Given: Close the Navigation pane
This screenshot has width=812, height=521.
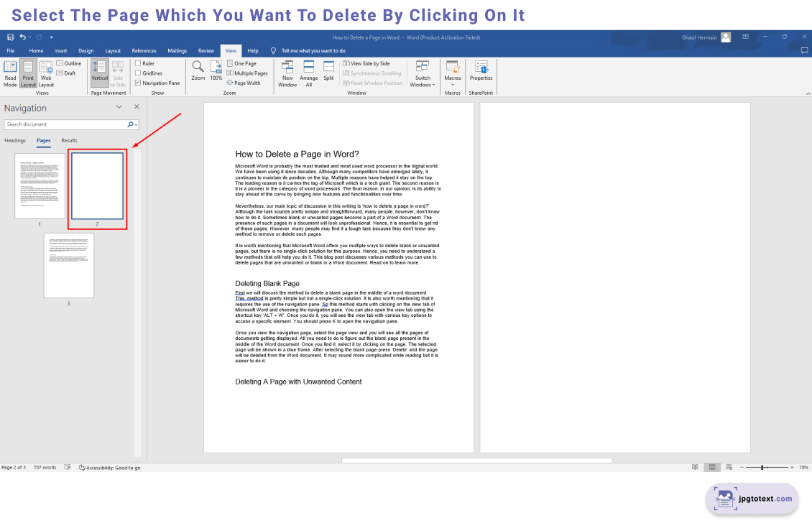Looking at the screenshot, I should coord(137,106).
